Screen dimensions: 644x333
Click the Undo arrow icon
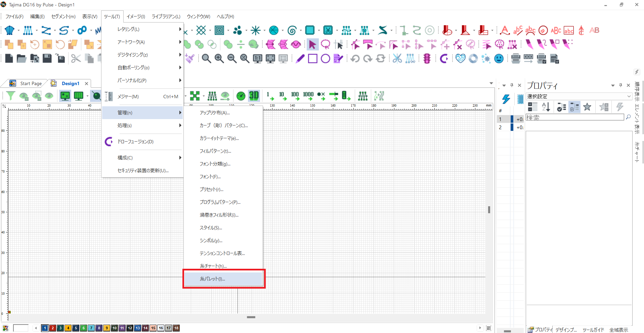(355, 59)
